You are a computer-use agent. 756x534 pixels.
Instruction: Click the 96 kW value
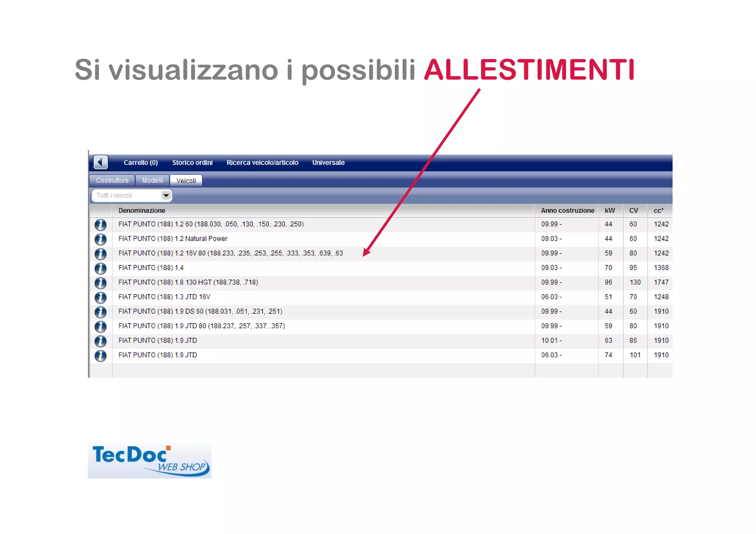point(608,282)
